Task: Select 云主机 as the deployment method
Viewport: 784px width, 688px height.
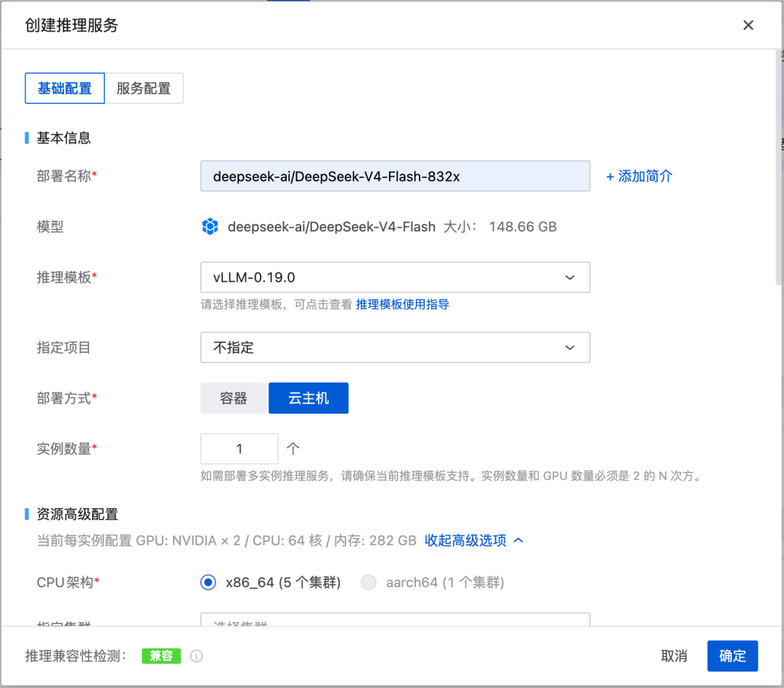Action: point(308,398)
